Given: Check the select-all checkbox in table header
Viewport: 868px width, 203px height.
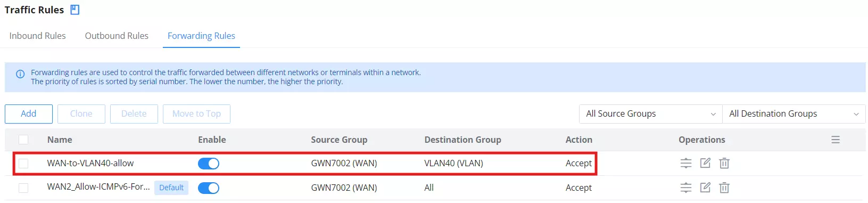Looking at the screenshot, I should (x=23, y=140).
